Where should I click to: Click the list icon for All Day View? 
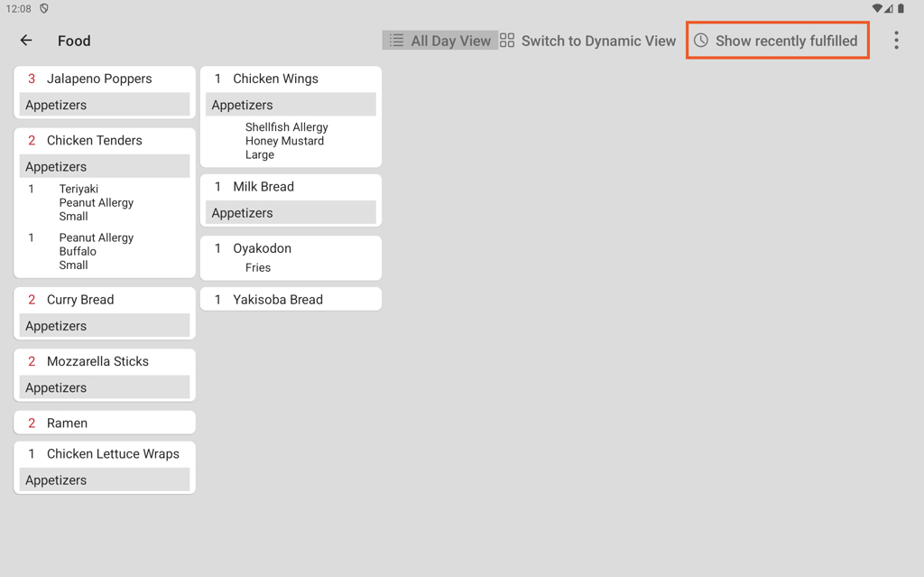click(396, 41)
